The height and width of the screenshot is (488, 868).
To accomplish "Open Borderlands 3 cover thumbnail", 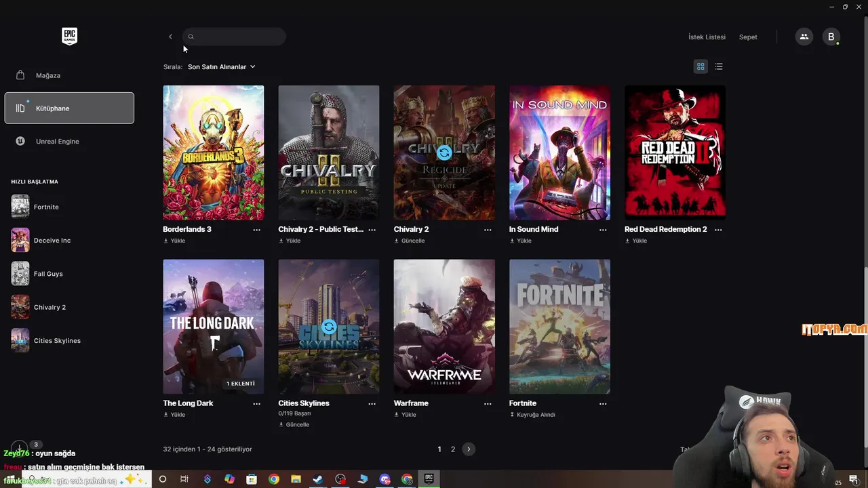I will tap(214, 152).
